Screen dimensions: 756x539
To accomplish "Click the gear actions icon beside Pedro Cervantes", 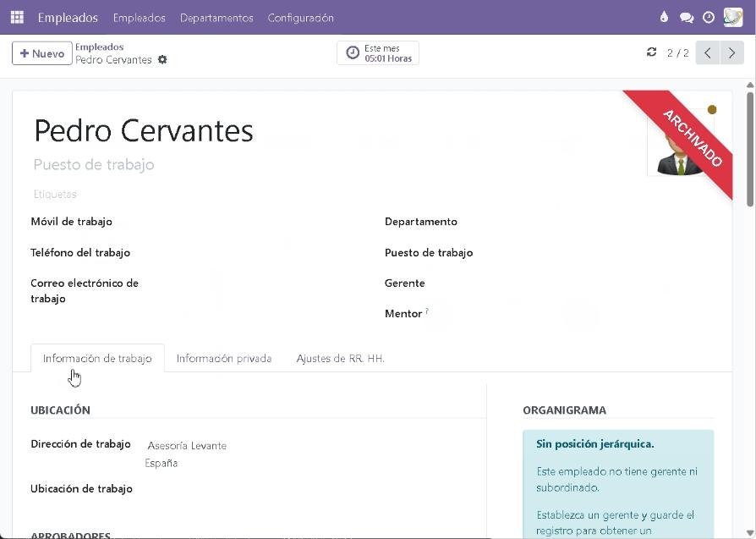I will pyautogui.click(x=162, y=60).
